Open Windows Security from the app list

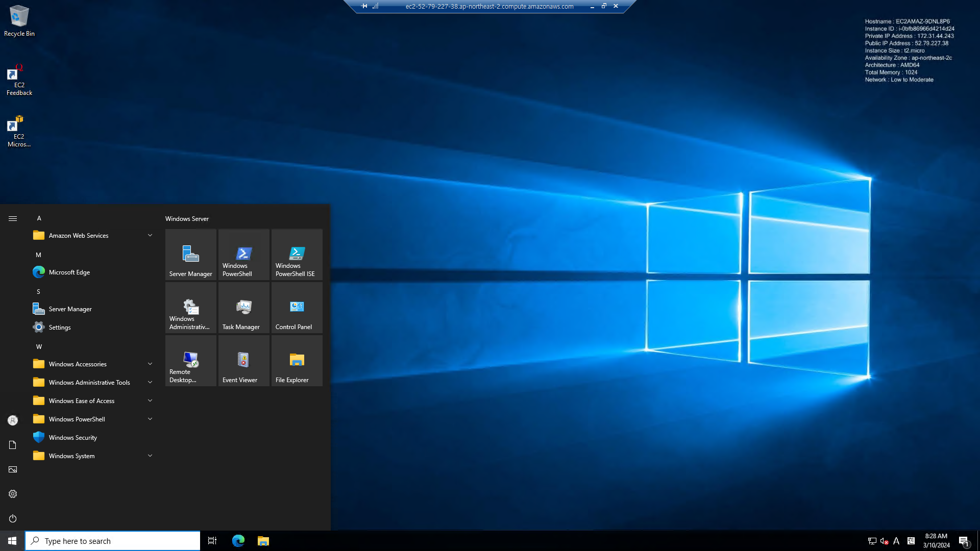pos(93,438)
